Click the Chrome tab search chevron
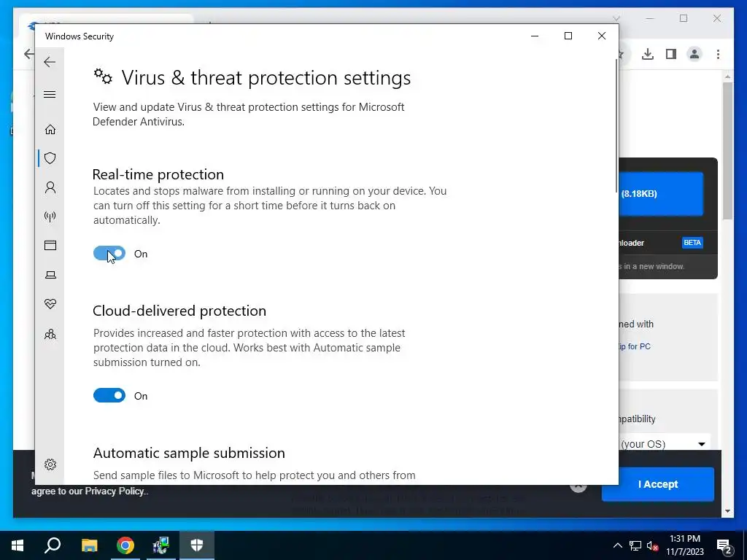The height and width of the screenshot is (560, 747). [616, 18]
